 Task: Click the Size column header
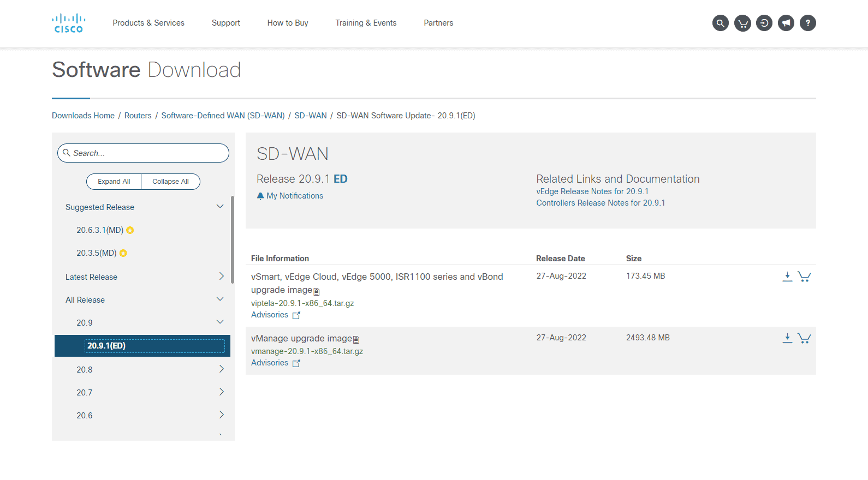[x=634, y=259]
